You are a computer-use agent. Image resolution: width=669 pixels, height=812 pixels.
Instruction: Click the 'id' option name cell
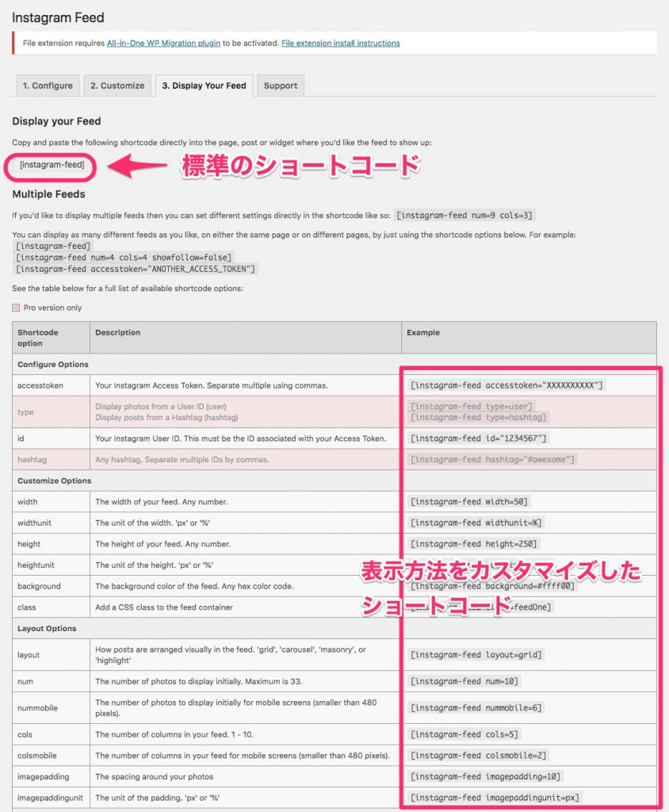[52, 438]
